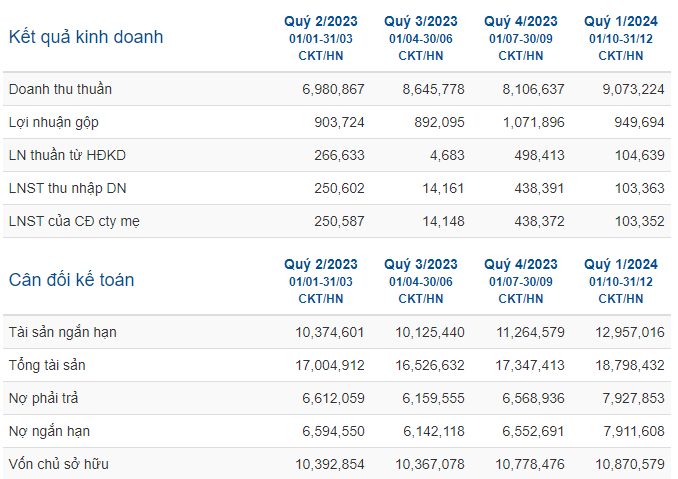This screenshot has height=479, width=678.
Task: Click total assets value 16,526,632
Action: click(x=430, y=365)
